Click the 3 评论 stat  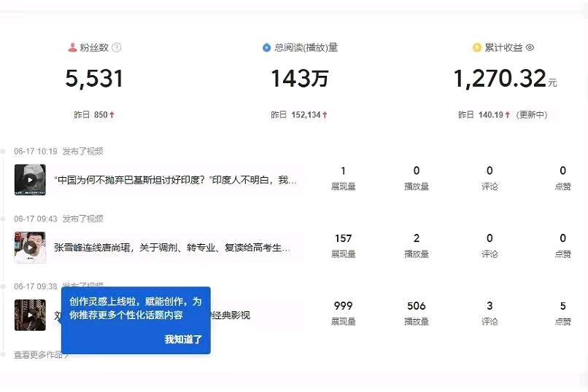point(490,313)
